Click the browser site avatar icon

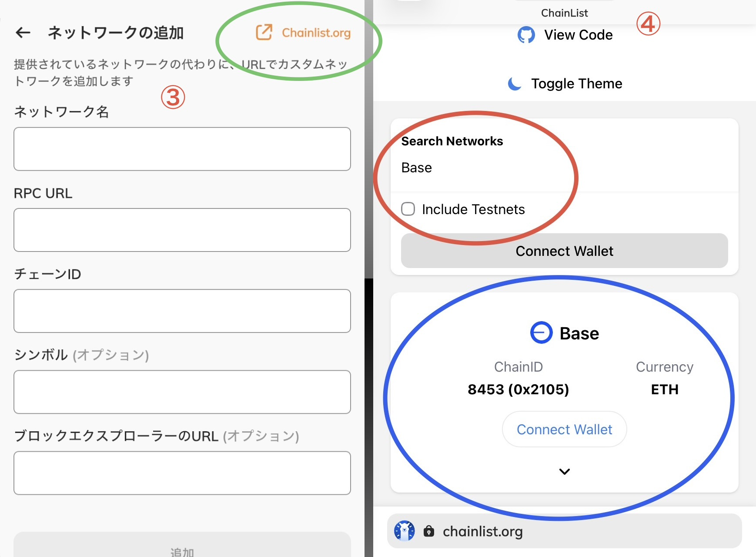[405, 531]
